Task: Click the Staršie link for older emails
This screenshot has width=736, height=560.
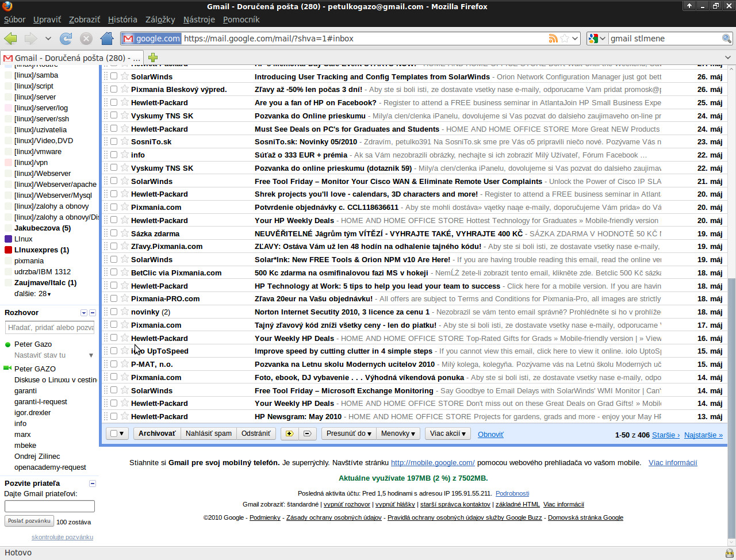Action: 666,435
